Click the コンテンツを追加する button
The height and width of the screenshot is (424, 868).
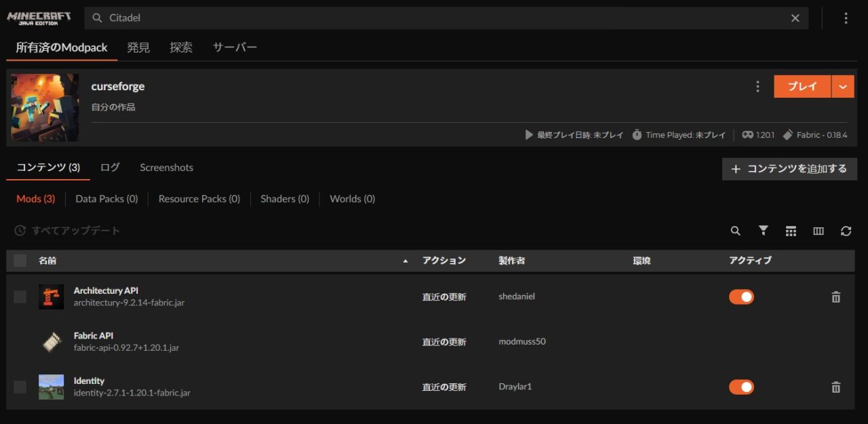coord(789,169)
